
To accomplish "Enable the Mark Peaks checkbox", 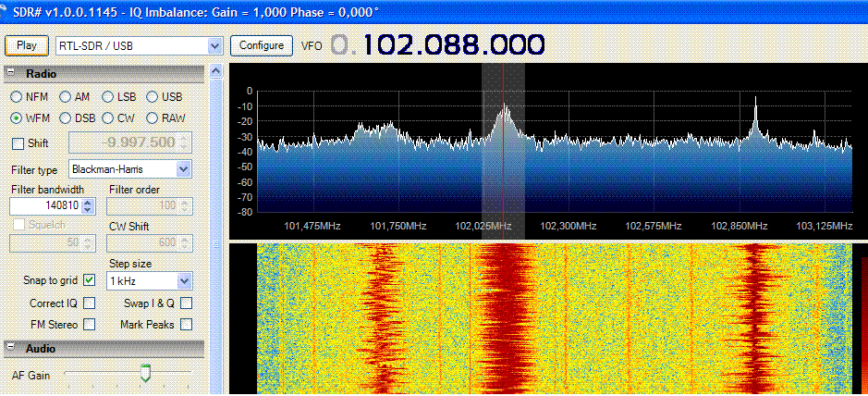I will (186, 325).
